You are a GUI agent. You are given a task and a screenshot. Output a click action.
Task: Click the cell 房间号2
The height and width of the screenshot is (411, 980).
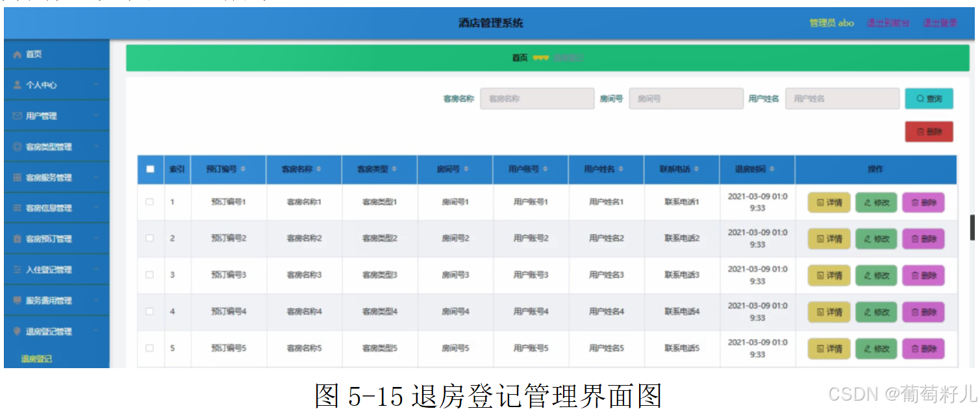tap(455, 239)
